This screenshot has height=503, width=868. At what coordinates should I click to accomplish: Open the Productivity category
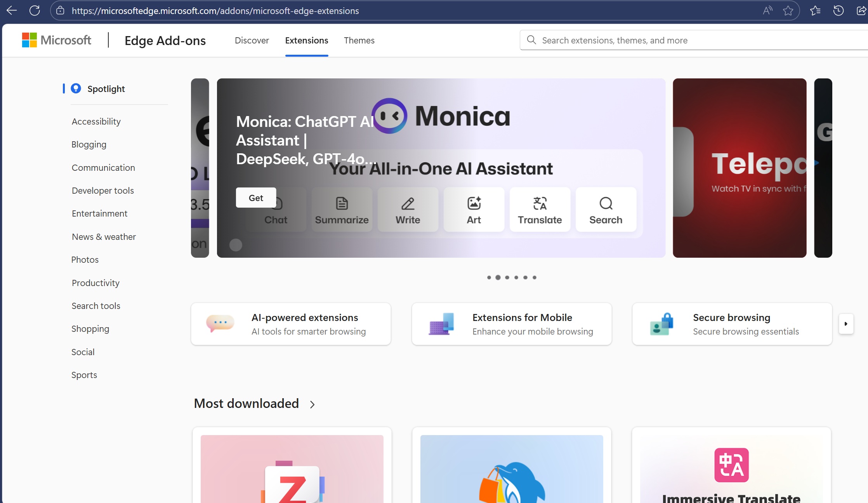[x=95, y=283]
